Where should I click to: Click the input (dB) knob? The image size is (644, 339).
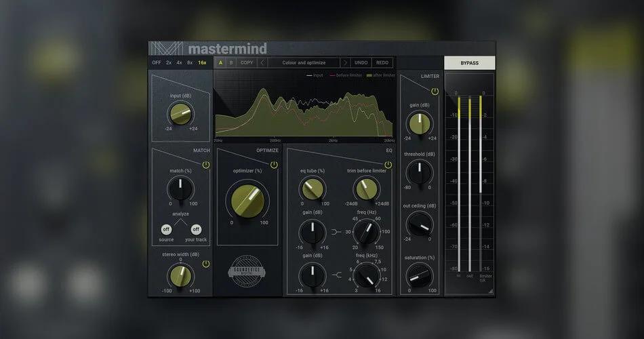click(181, 114)
